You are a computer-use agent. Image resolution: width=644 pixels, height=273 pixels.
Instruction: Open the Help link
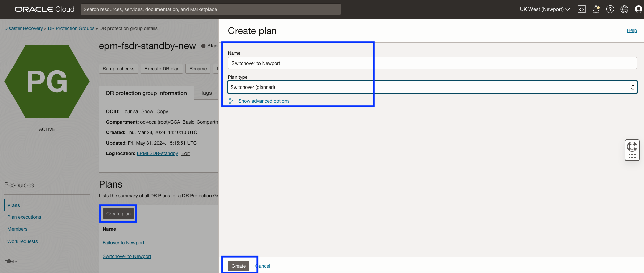click(632, 30)
